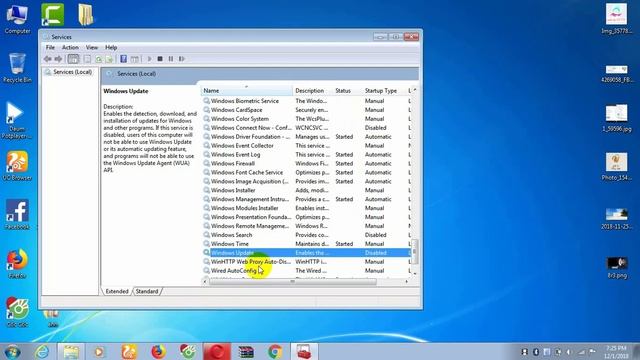Select Windows Presentation Foundation service row
The height and width of the screenshot is (360, 640).
[306, 217]
